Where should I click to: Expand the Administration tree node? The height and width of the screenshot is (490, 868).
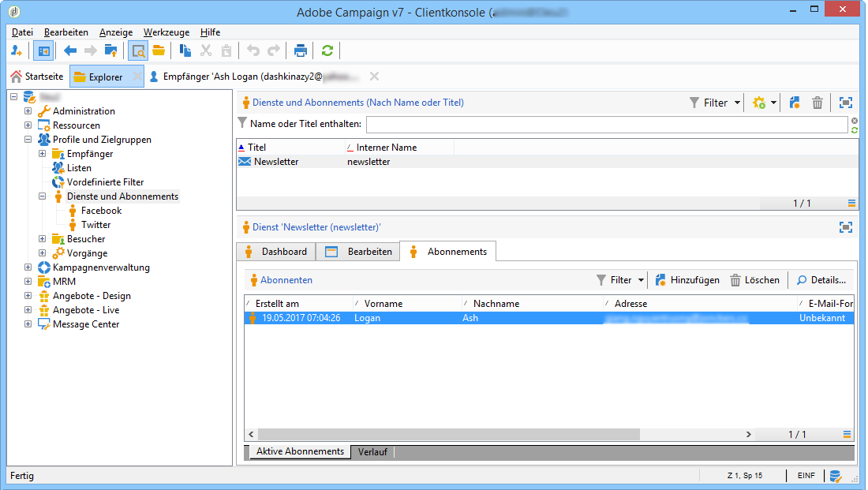tap(28, 110)
